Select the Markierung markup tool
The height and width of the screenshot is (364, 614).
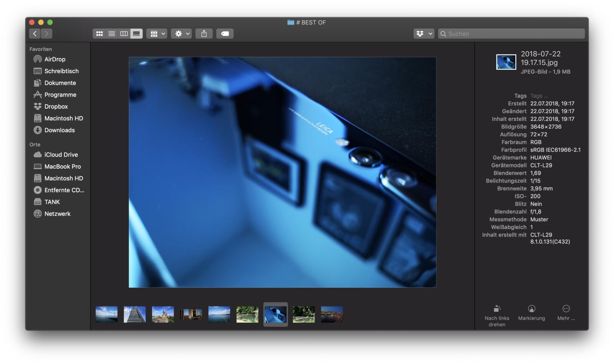532,311
